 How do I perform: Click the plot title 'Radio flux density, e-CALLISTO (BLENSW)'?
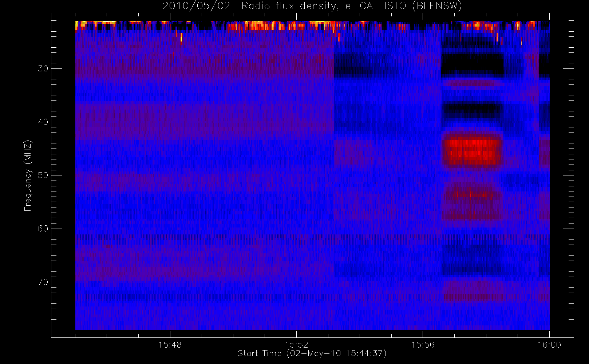point(352,6)
